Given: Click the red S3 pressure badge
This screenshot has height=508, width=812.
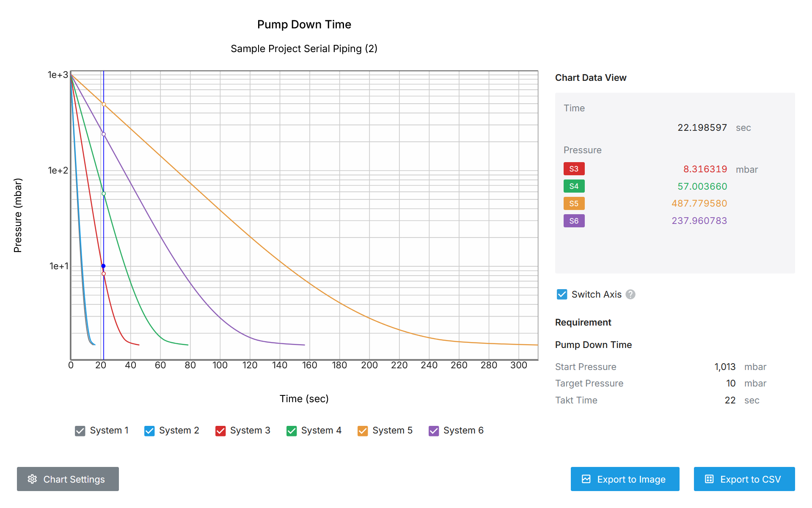Looking at the screenshot, I should [574, 169].
